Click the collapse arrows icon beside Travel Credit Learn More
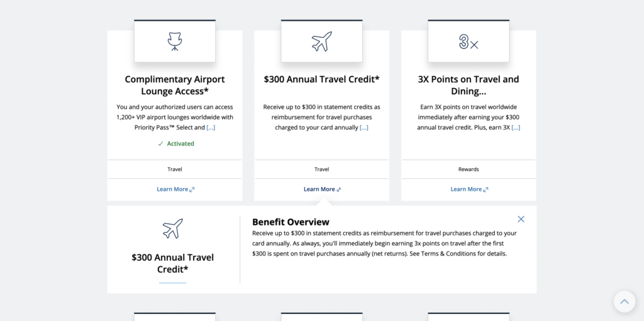The height and width of the screenshot is (321, 644). (x=339, y=189)
